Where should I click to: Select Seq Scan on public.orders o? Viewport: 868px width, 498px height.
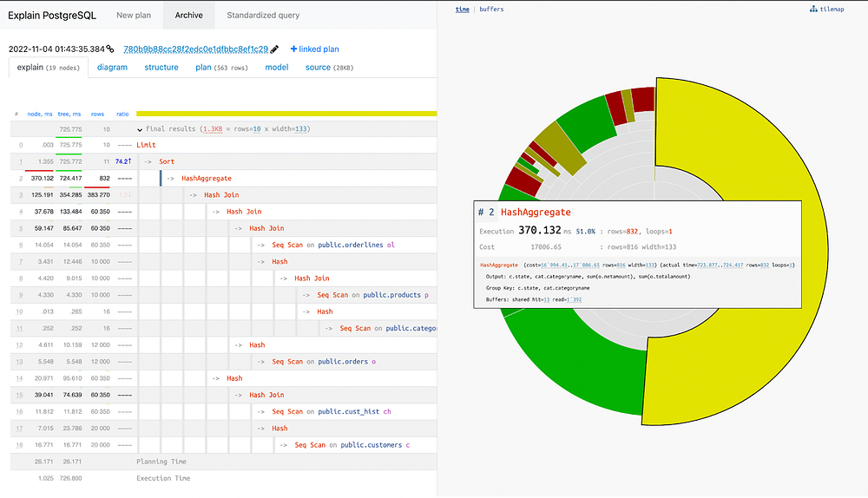coord(324,361)
